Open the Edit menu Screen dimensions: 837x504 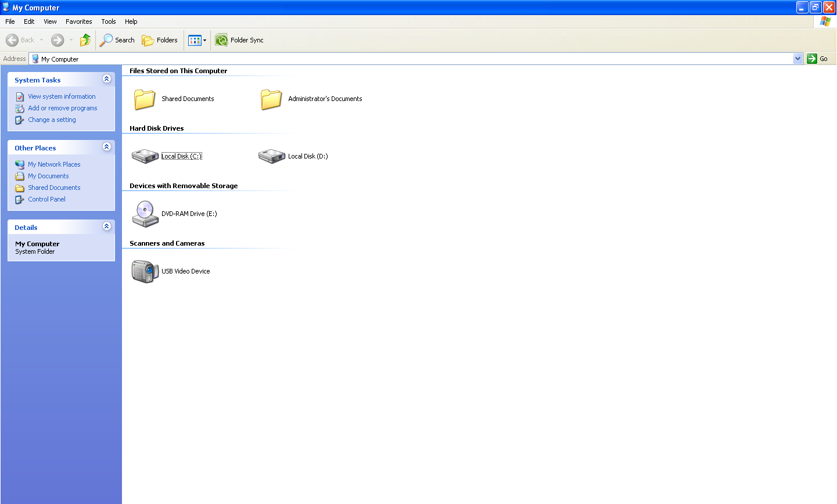pyautogui.click(x=29, y=21)
